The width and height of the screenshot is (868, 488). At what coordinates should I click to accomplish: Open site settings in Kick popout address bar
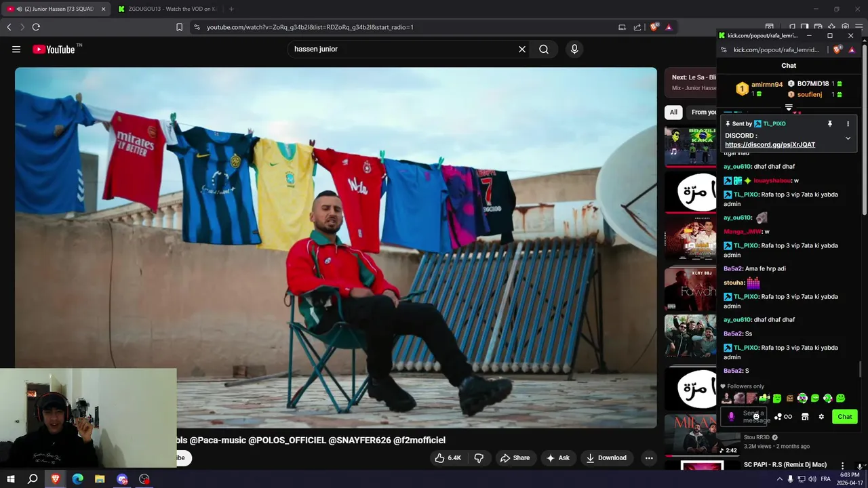pos(724,49)
